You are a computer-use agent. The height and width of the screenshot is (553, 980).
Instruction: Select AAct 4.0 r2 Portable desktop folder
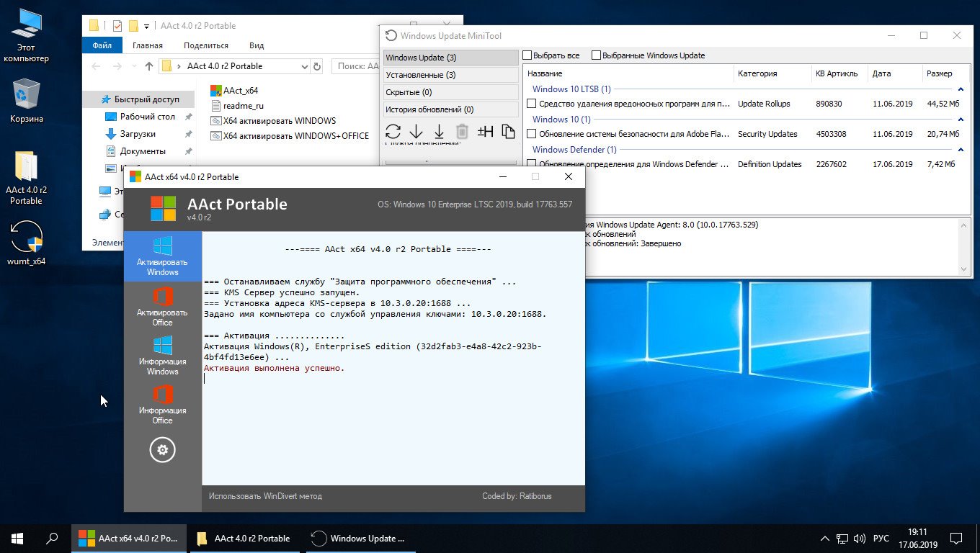(26, 178)
